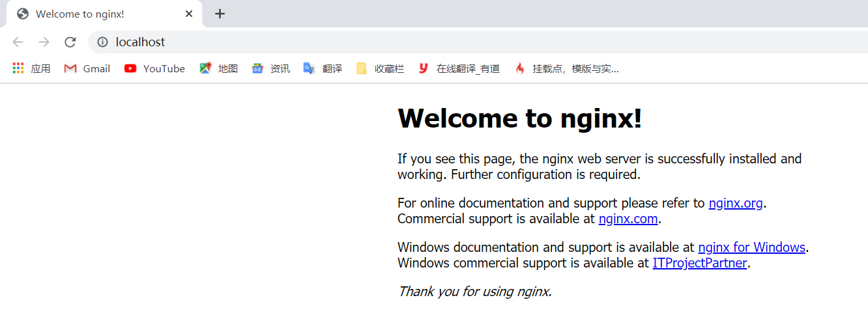Screen dimensions: 868x328
Task: View site information icon beside localhost
Action: [102, 42]
